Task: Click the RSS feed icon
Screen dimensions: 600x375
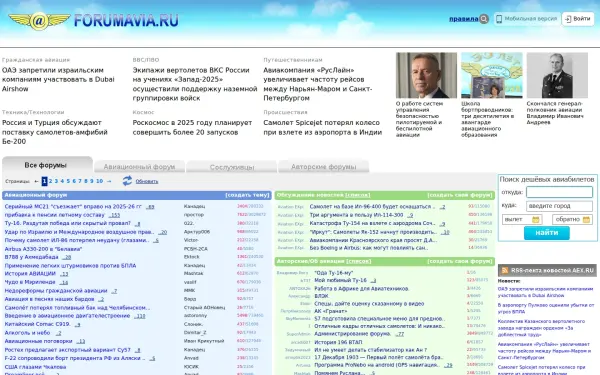Action: (505, 270)
